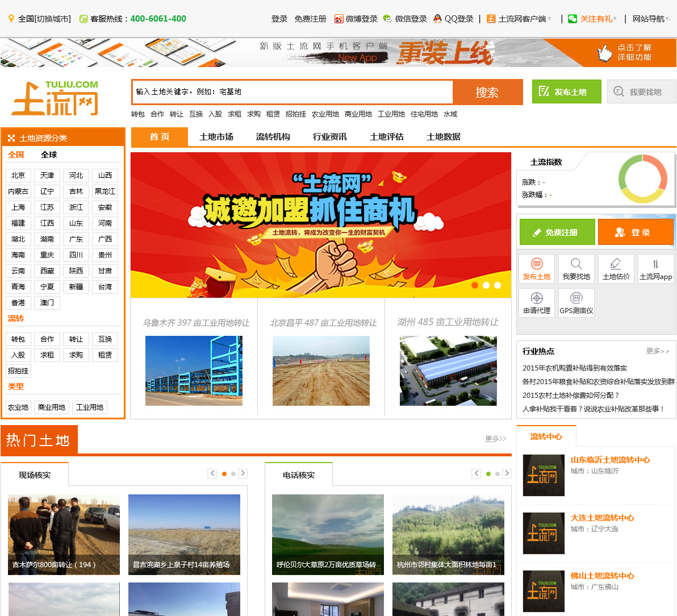Click the 我要找地 magnifier icon tile
Image resolution: width=677 pixels, height=616 pixels.
[x=576, y=269]
